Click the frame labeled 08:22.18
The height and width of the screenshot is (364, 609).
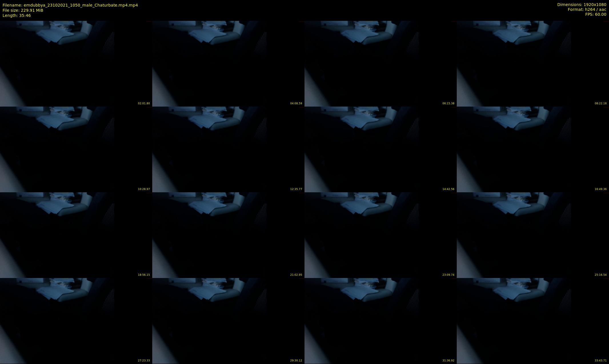point(533,63)
